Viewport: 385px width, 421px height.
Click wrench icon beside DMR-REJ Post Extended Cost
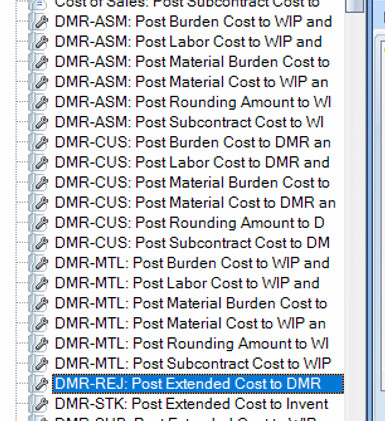coord(39,384)
